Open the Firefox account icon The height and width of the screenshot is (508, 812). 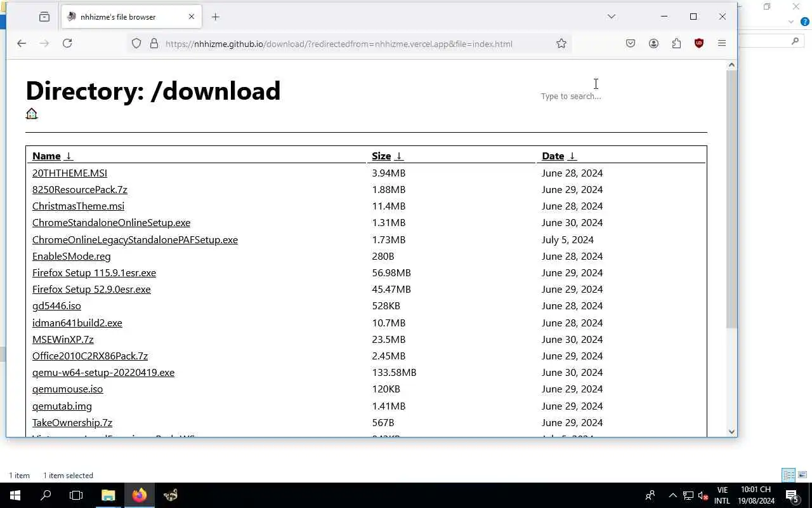[x=653, y=43]
